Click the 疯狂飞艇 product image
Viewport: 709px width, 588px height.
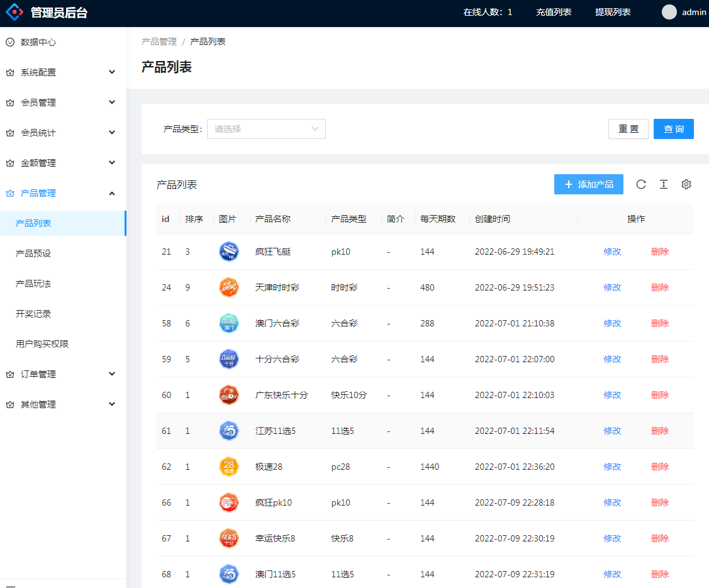(x=228, y=252)
